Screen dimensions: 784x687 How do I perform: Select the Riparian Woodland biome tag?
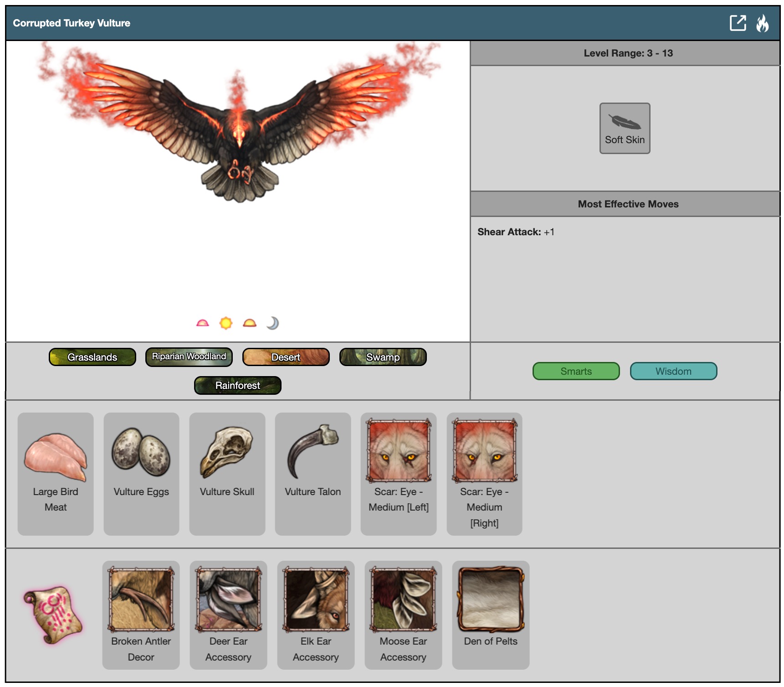pos(189,357)
